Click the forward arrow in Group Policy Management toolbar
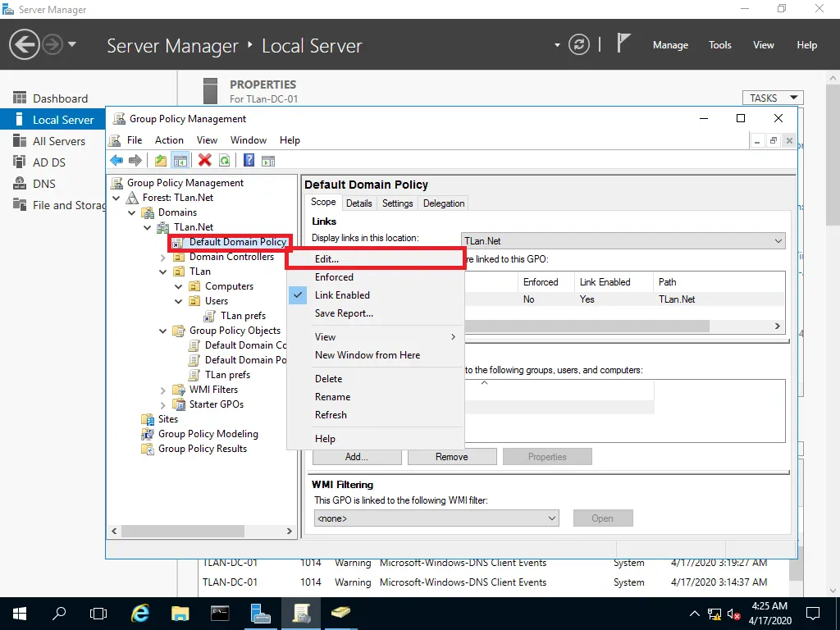Viewport: 840px width, 630px height. 135,160
